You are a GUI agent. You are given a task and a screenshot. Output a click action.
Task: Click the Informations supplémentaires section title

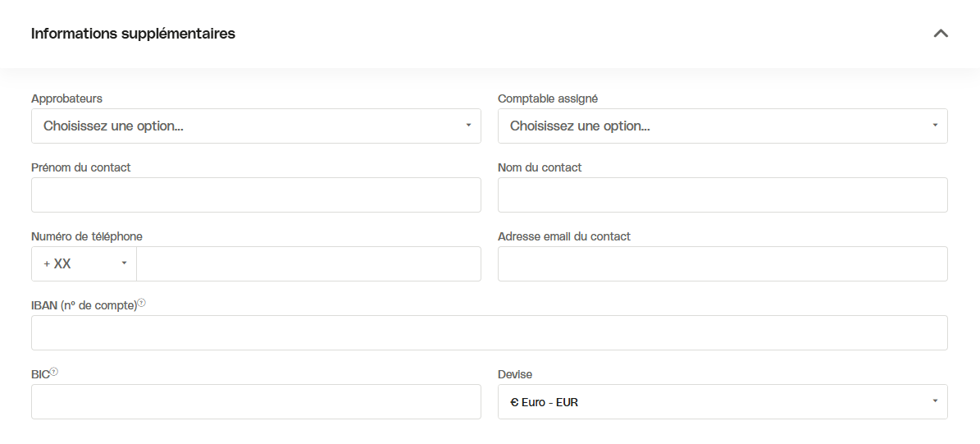[x=133, y=34]
